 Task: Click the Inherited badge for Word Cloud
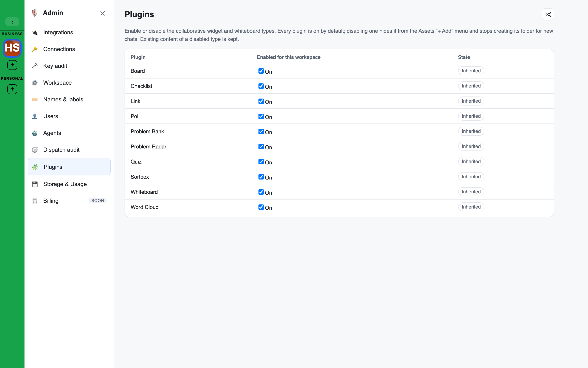(x=471, y=207)
